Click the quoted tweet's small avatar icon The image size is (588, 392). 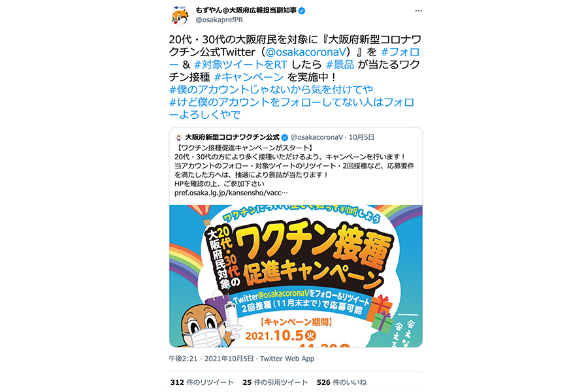pos(178,137)
